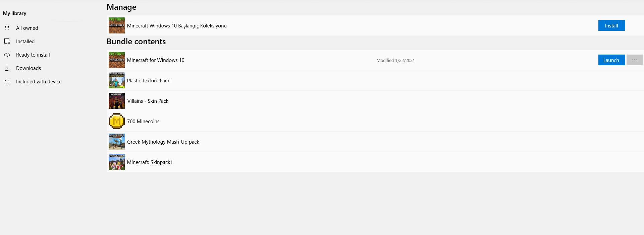This screenshot has height=235, width=644.
Task: Click the Modified 1/22/2021 date text
Action: (395, 61)
